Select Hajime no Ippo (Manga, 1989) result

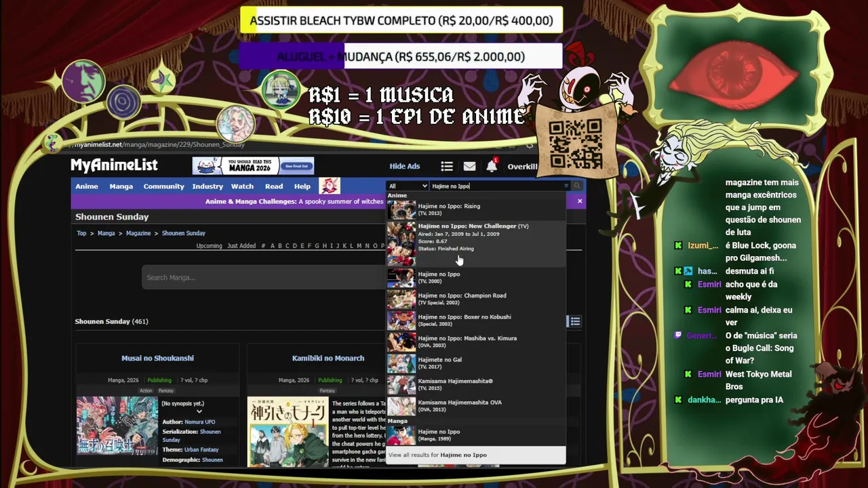(x=476, y=434)
